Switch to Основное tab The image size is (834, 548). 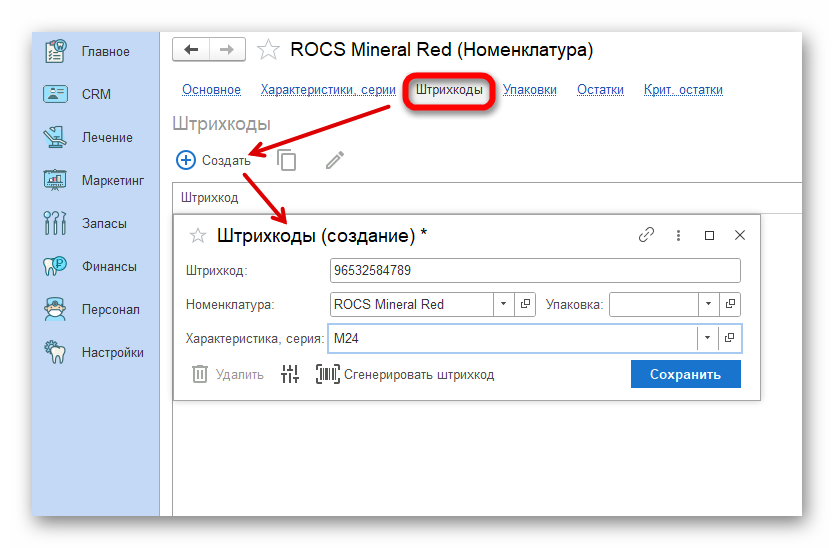[211, 90]
